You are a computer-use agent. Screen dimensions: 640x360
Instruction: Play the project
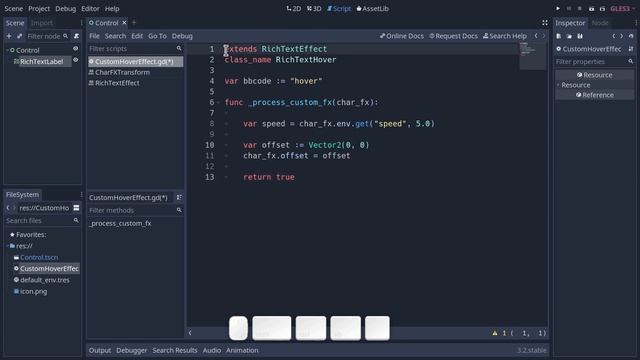558,9
